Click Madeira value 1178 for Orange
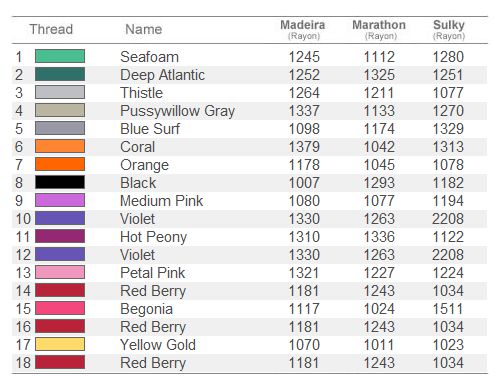 click(304, 165)
